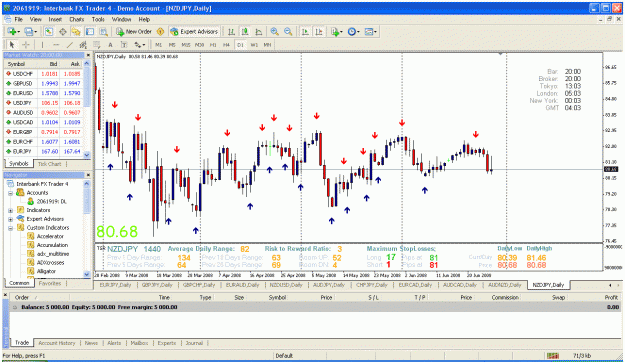Screen dimensions: 625x362
Task: Expand the Expert Advisors tree node
Action: [11, 219]
